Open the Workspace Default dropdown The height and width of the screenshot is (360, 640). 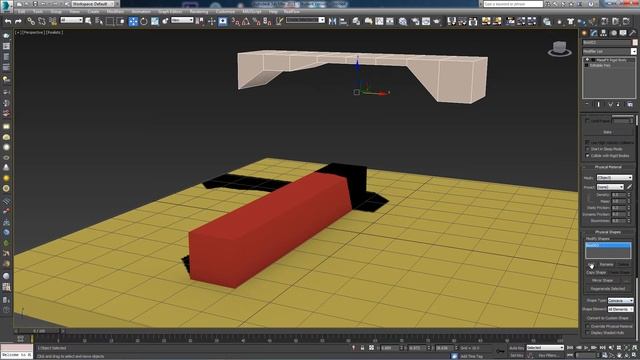click(x=93, y=4)
